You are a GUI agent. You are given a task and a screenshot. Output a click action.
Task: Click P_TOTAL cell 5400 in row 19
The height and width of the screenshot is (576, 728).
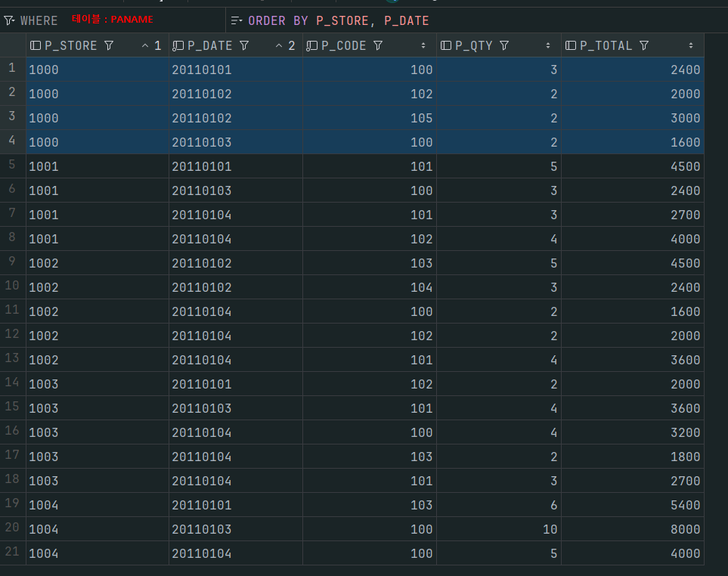pos(633,505)
